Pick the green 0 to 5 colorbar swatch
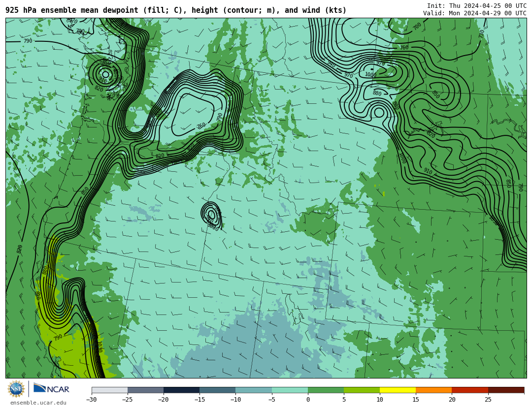 326,390
